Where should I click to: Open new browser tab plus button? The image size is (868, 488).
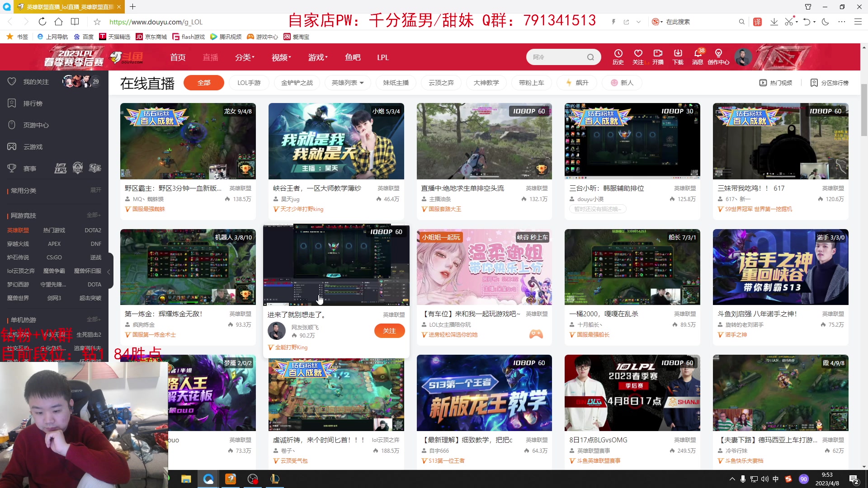coord(132,7)
